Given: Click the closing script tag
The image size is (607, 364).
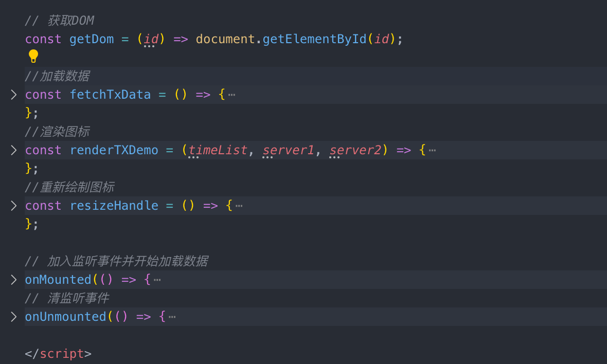Looking at the screenshot, I should (x=58, y=354).
